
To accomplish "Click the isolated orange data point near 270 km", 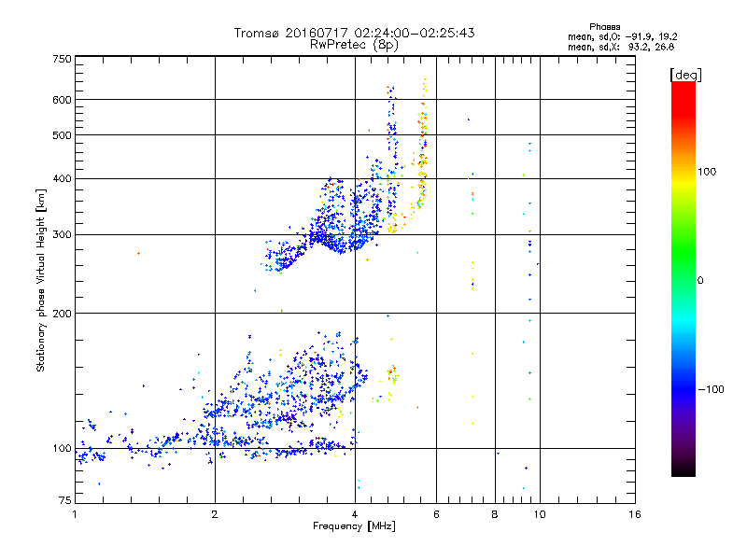I will point(138,253).
